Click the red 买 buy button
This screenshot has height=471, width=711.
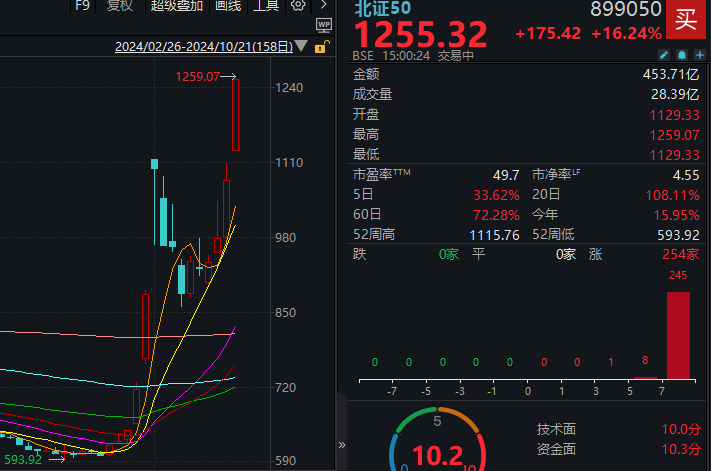pos(686,19)
